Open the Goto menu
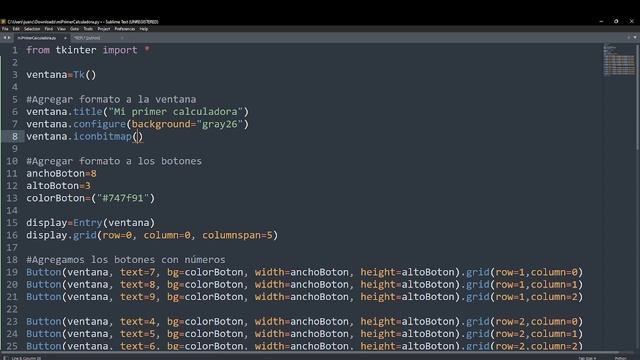 [x=74, y=29]
